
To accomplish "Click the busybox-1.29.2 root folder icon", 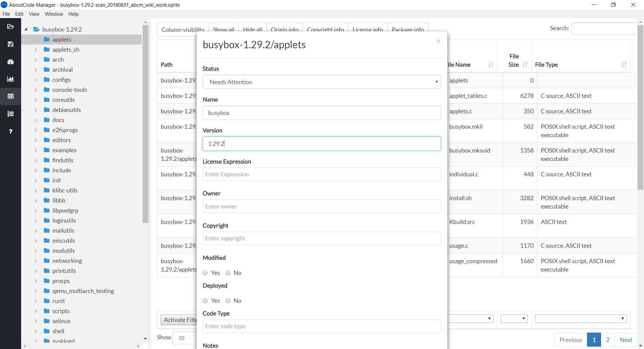I will [x=37, y=30].
